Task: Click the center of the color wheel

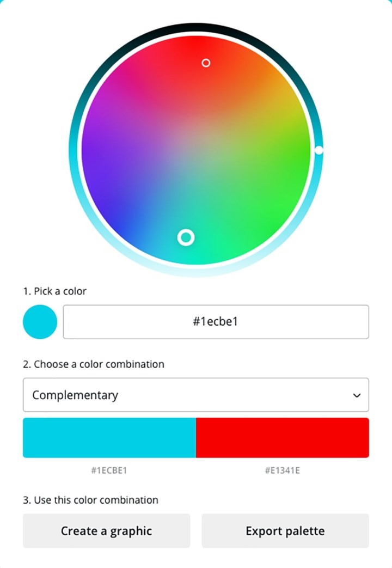Action: [x=196, y=150]
